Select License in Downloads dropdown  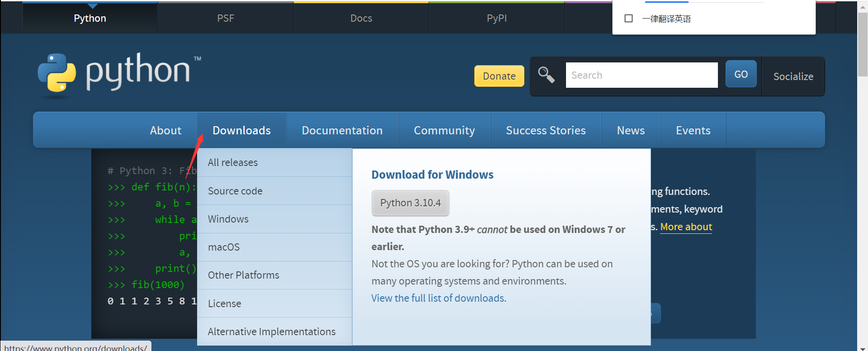pyautogui.click(x=274, y=304)
